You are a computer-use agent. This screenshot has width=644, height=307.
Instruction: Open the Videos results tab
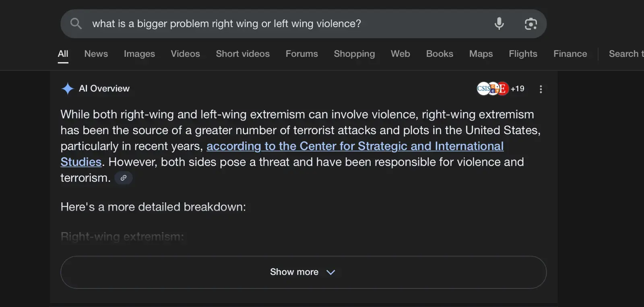(185, 54)
